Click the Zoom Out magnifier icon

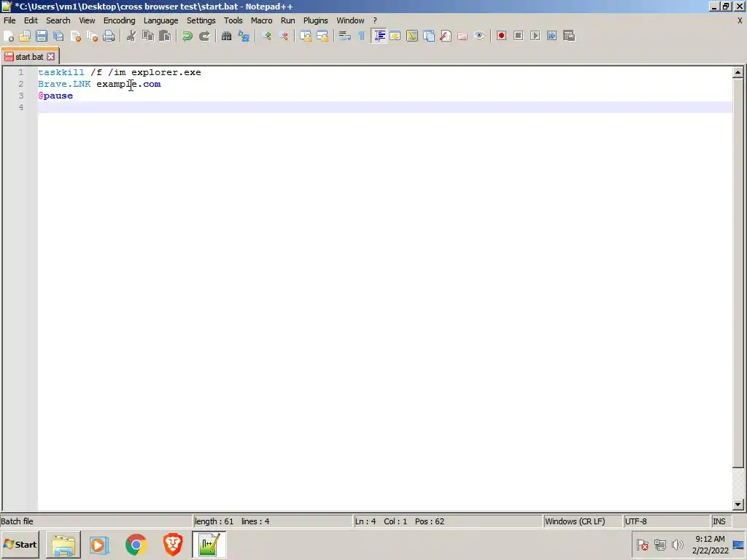(284, 36)
